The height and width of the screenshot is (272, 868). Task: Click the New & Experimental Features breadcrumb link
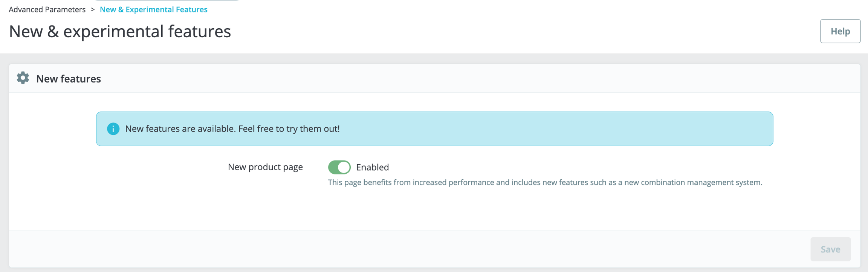coord(153,9)
